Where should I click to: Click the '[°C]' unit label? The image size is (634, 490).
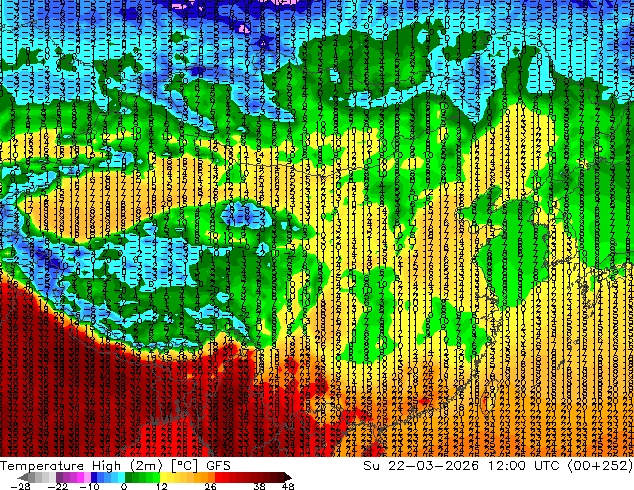click(x=184, y=466)
